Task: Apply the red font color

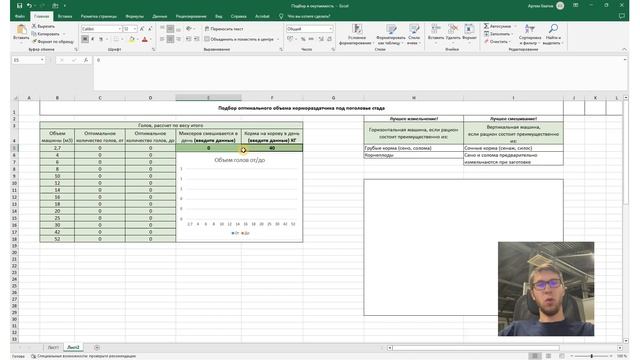Action: 144,39
